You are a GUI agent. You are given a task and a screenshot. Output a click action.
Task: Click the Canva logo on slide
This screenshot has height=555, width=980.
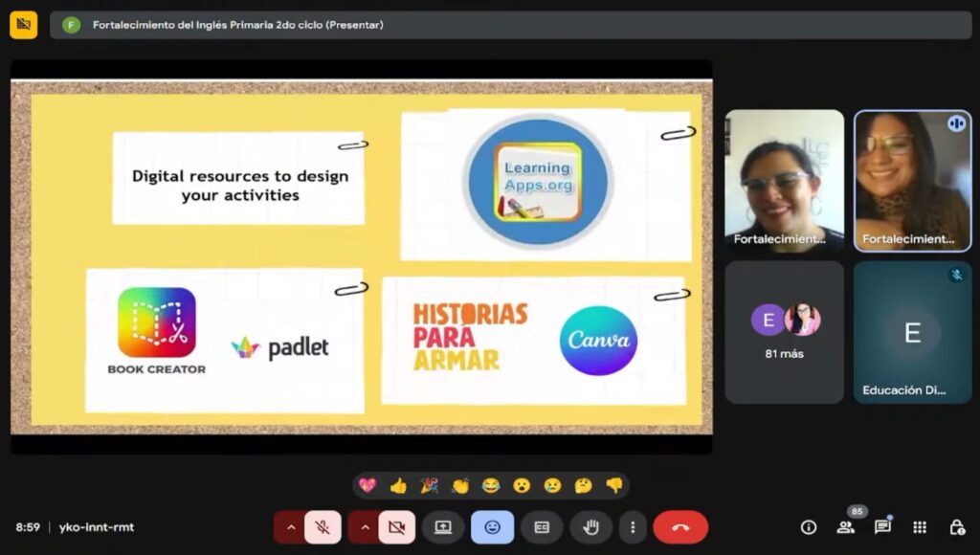point(599,341)
